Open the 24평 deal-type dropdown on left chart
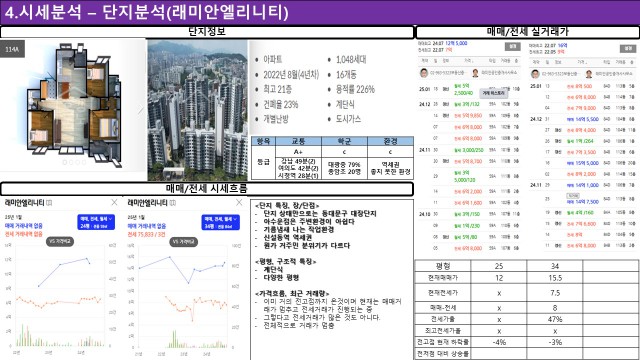This screenshot has height=360, width=640. click(x=96, y=222)
